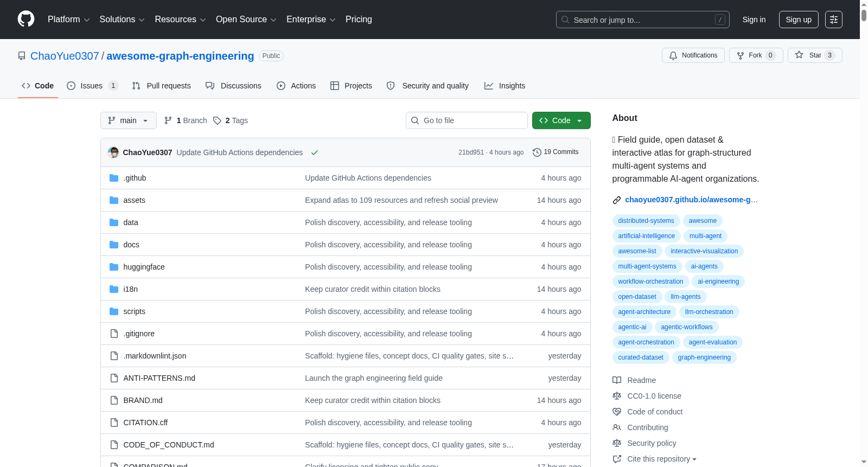
Task: Click the multi-agent-systems topic tag
Action: pos(647,266)
